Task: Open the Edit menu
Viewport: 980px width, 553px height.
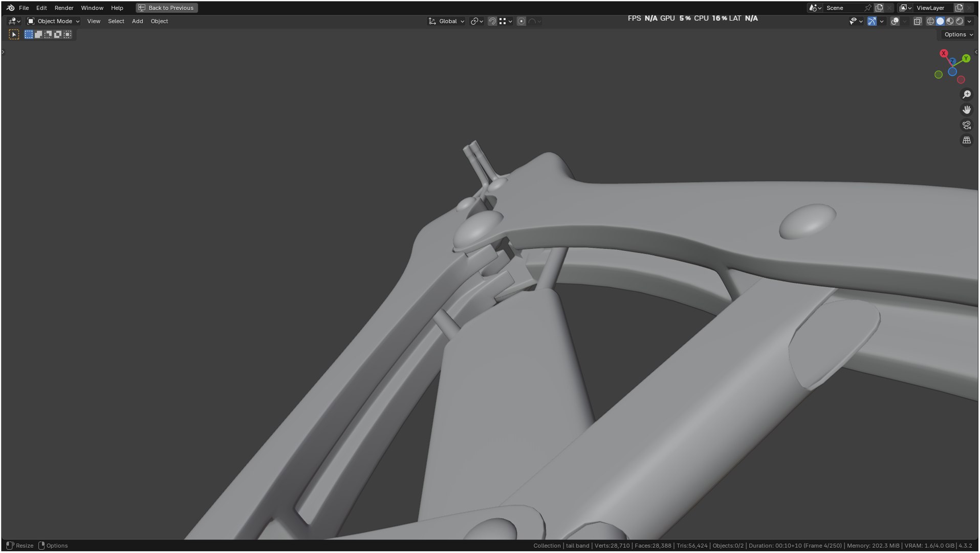Action: (41, 8)
